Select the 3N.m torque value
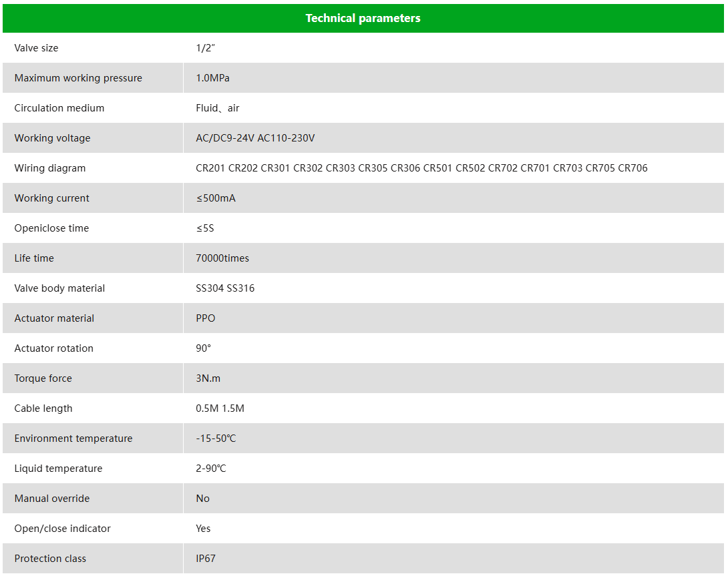This screenshot has width=728, height=576. pyautogui.click(x=208, y=378)
